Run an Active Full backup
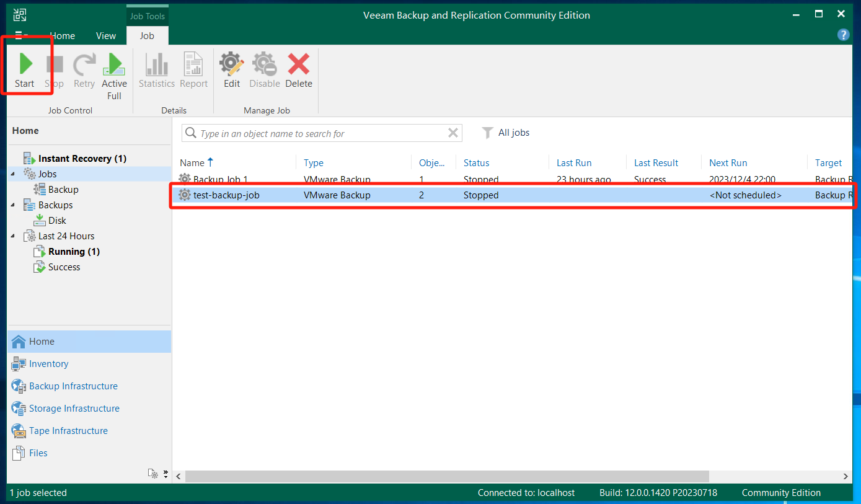 (114, 76)
